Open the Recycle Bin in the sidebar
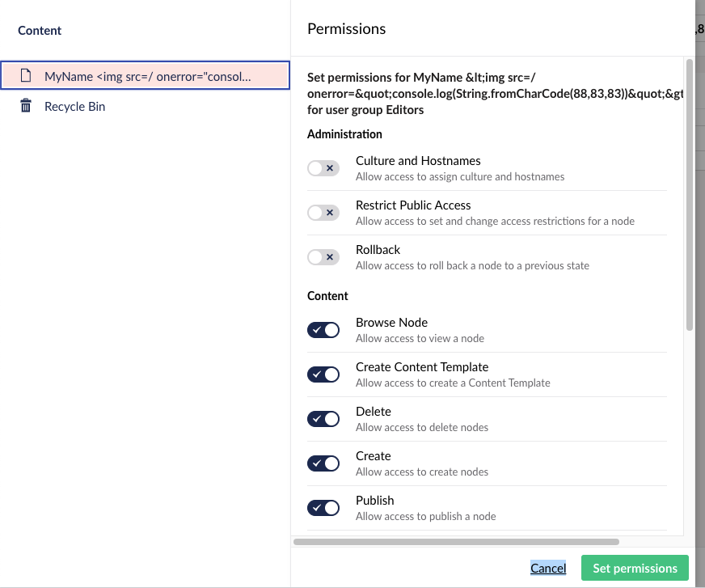This screenshot has height=588, width=705. click(x=74, y=106)
